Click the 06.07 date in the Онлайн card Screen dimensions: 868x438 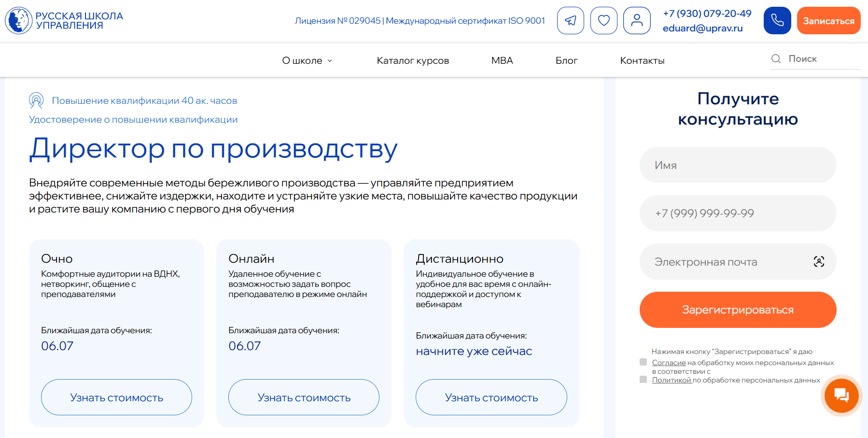(x=244, y=346)
